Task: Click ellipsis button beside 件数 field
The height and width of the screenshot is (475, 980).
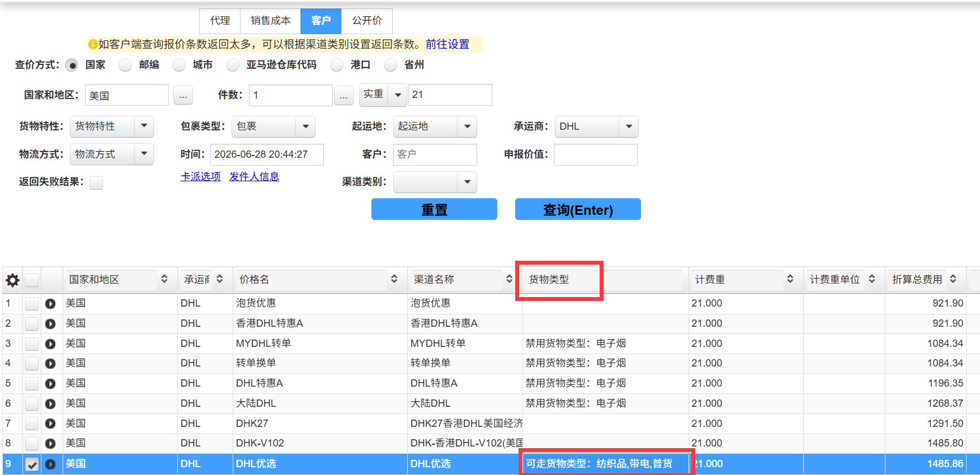Action: coord(343,95)
